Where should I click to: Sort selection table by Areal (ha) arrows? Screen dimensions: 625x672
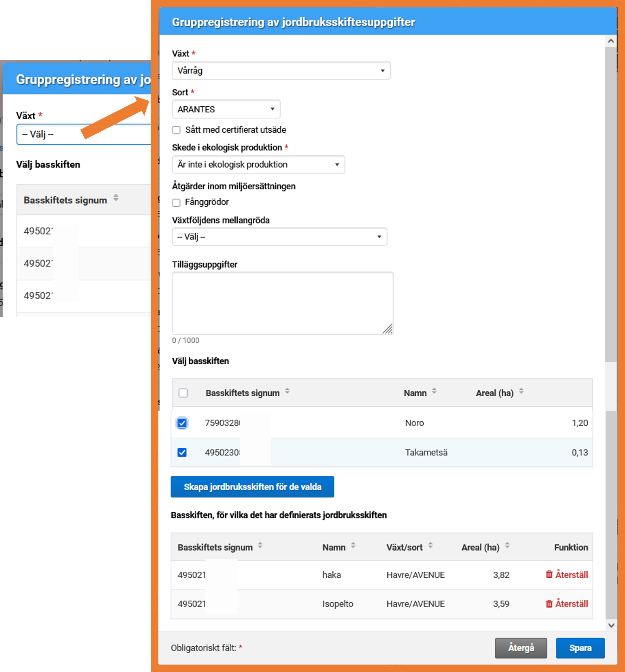click(521, 391)
